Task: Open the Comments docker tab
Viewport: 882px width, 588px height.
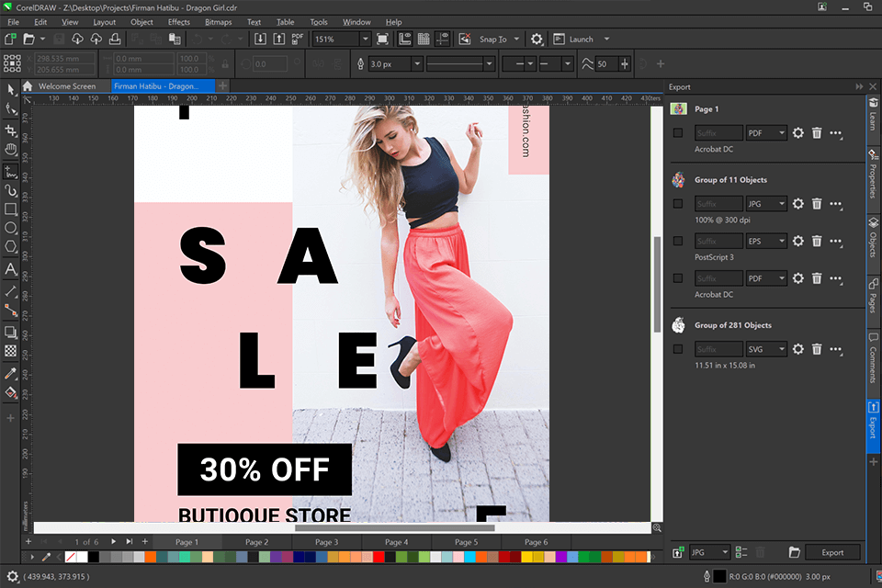Action: 873,357
